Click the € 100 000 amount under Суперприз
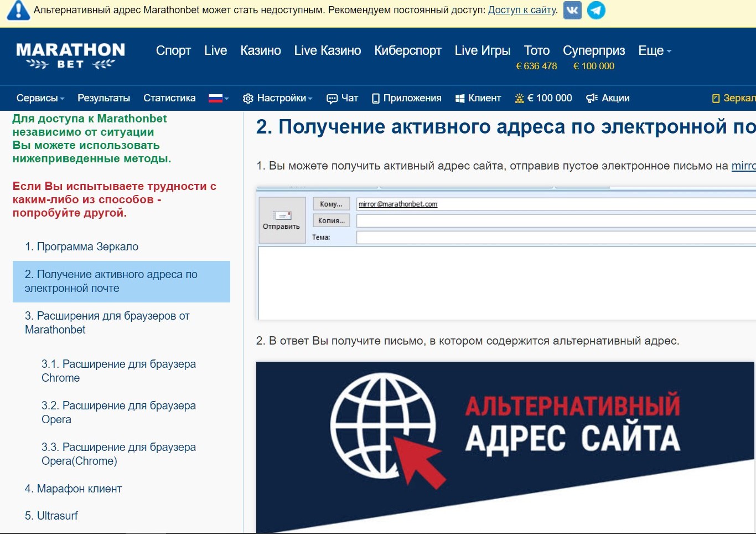 click(594, 66)
